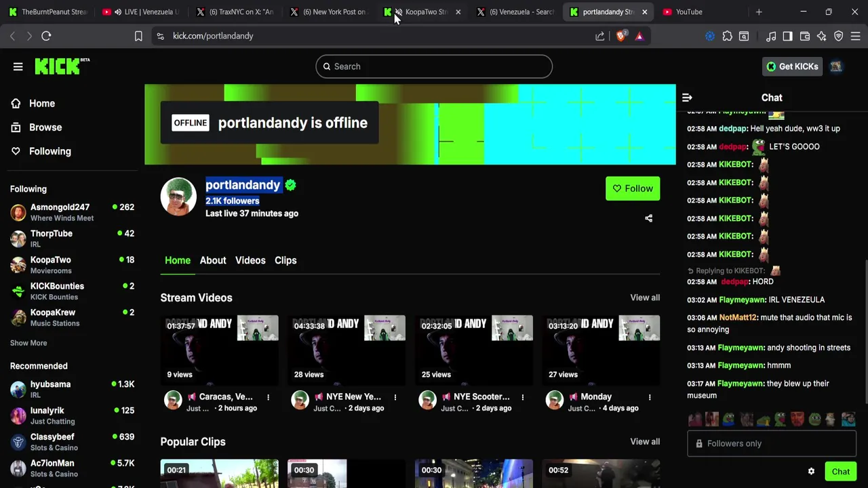Open the user profile avatar menu

click(x=836, y=66)
